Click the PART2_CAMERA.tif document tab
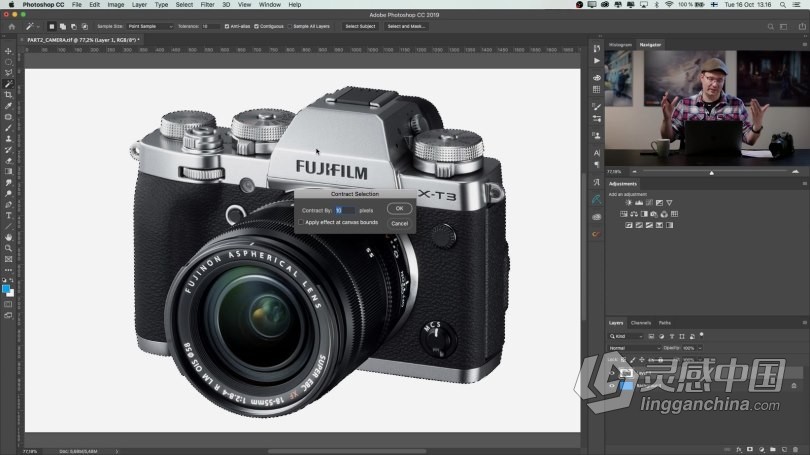The image size is (810, 455). click(83, 40)
